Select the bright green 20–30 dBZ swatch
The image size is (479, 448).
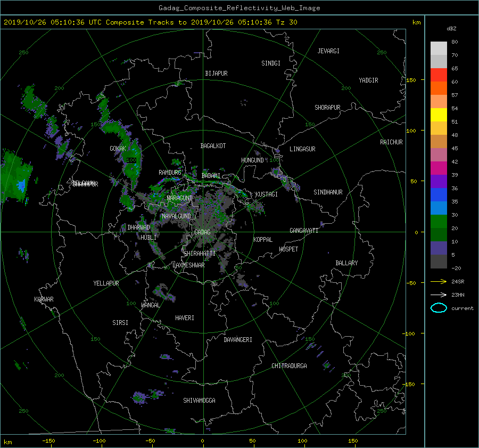(439, 222)
